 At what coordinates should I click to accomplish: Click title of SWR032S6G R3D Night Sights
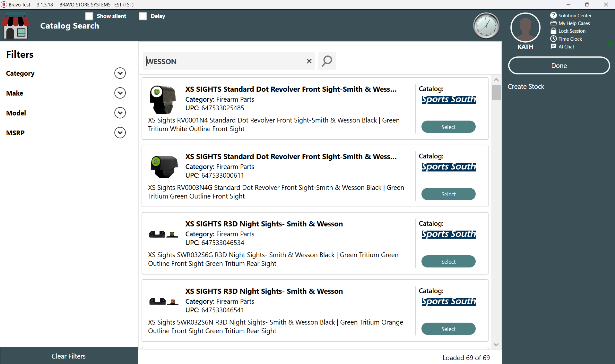coord(264,224)
